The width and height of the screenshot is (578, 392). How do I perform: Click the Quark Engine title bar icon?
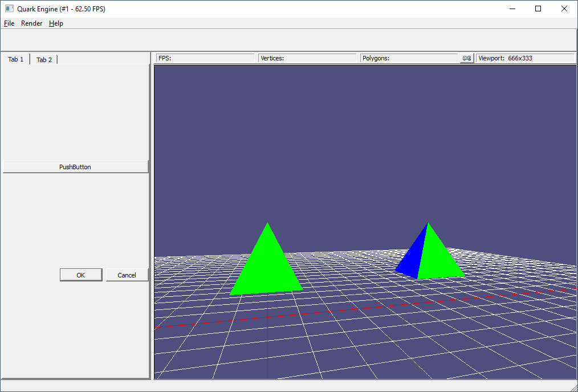point(9,9)
